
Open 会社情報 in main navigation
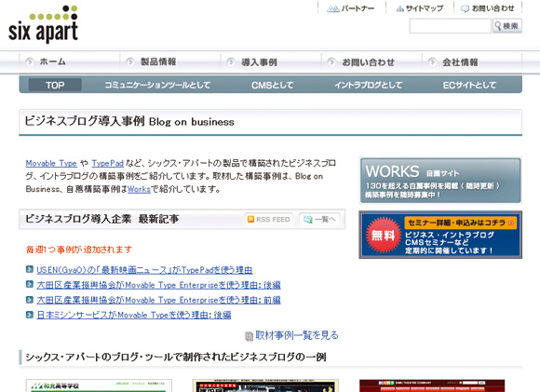[460, 62]
